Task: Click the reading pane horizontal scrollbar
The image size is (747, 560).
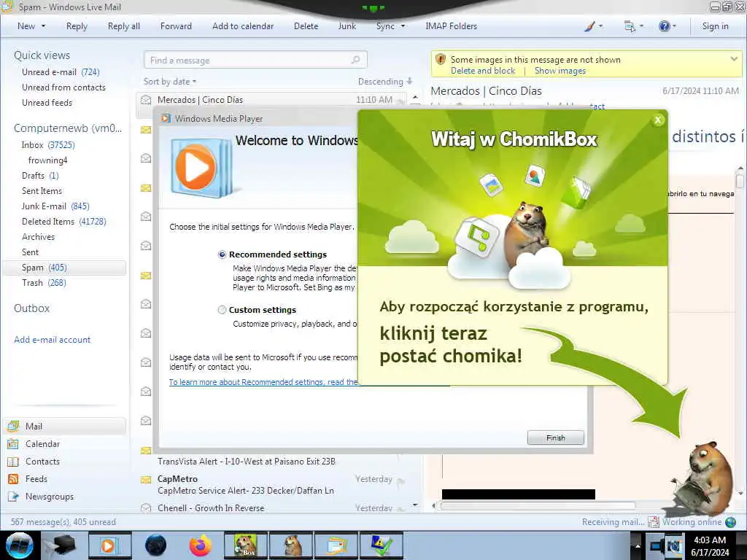Action: pos(538,506)
